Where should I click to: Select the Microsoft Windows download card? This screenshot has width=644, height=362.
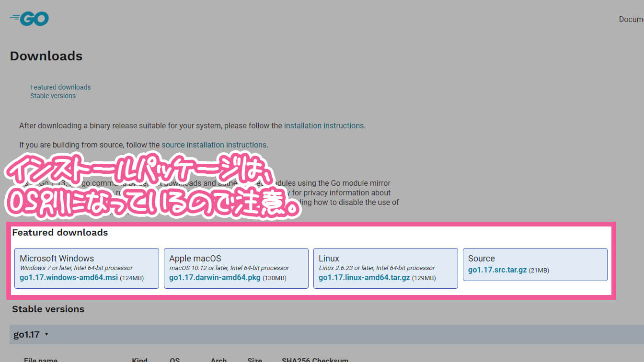87,268
